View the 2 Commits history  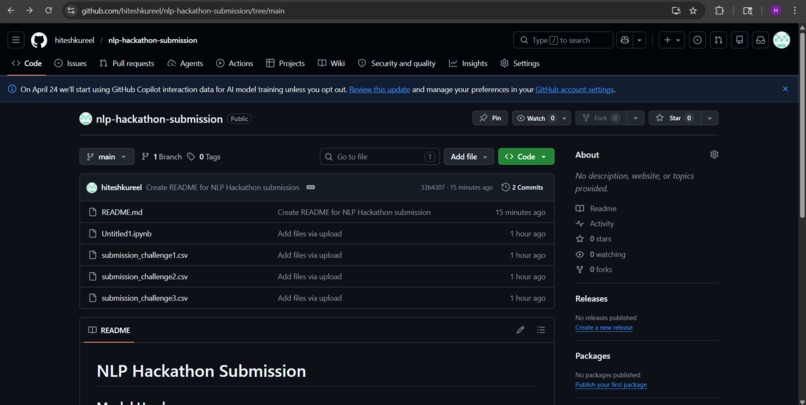tap(522, 188)
